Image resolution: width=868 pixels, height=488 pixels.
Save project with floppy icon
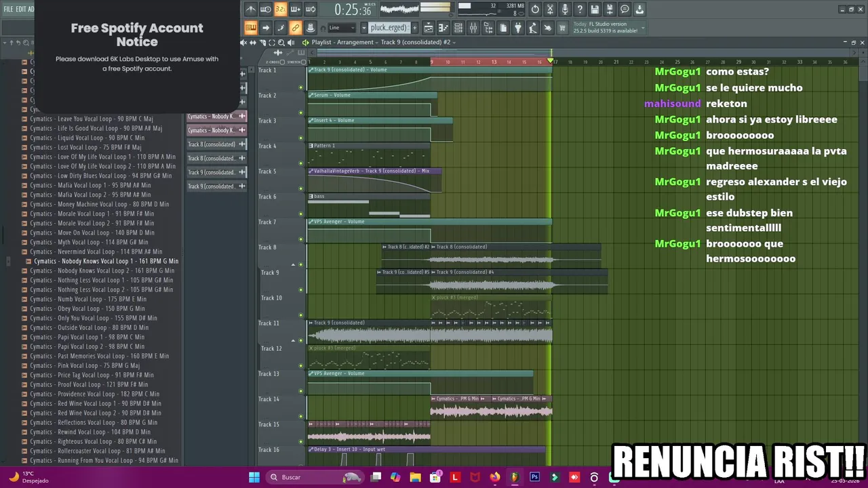[595, 9]
